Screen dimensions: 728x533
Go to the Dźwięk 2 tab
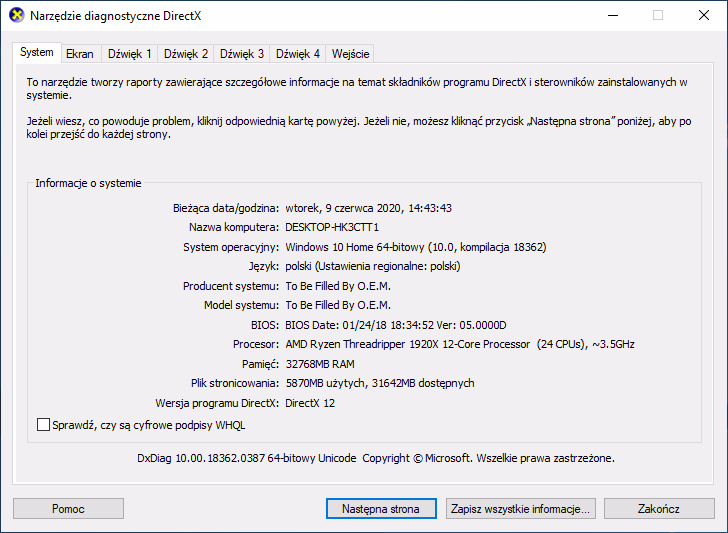186,54
